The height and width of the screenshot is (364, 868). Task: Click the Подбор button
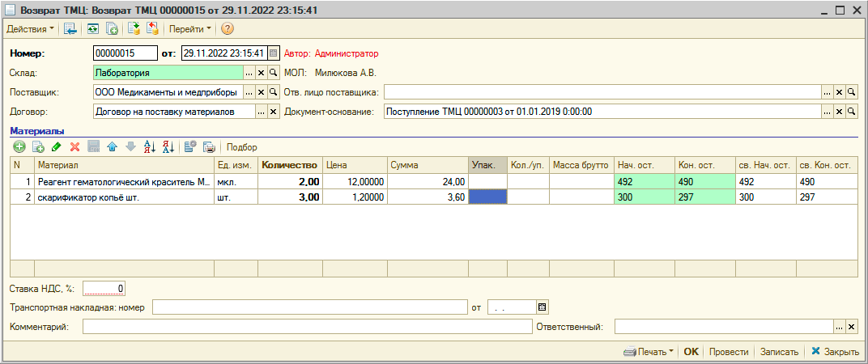(x=242, y=147)
